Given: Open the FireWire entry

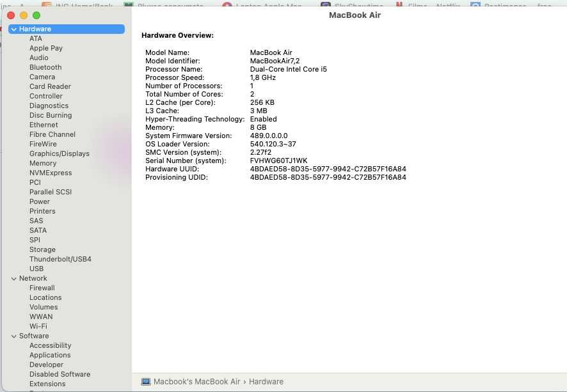Looking at the screenshot, I should coord(43,144).
